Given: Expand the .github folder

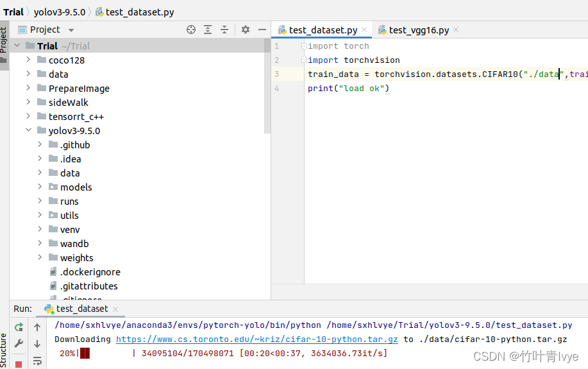Looking at the screenshot, I should (40, 144).
